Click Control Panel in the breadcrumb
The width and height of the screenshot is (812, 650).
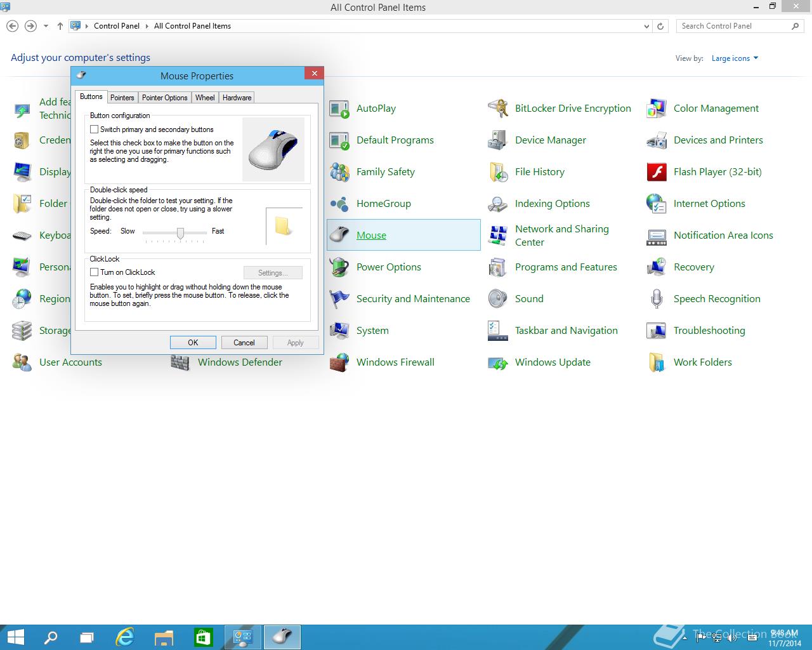click(x=117, y=26)
